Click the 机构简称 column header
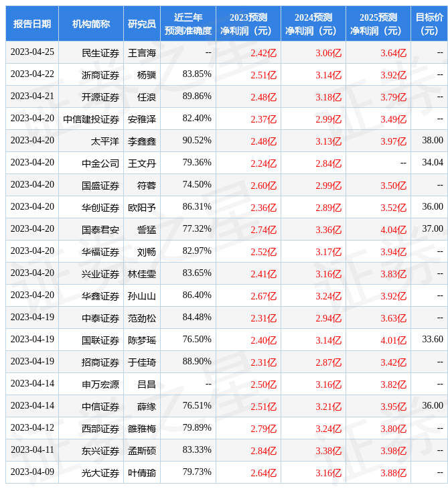 pyautogui.click(x=91, y=23)
